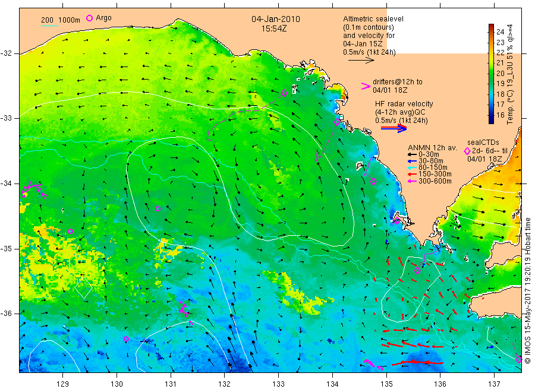This screenshot has width=535, height=392.
Task: Click the dark red 24°C end of the color bar
Action: pyautogui.click(x=491, y=27)
